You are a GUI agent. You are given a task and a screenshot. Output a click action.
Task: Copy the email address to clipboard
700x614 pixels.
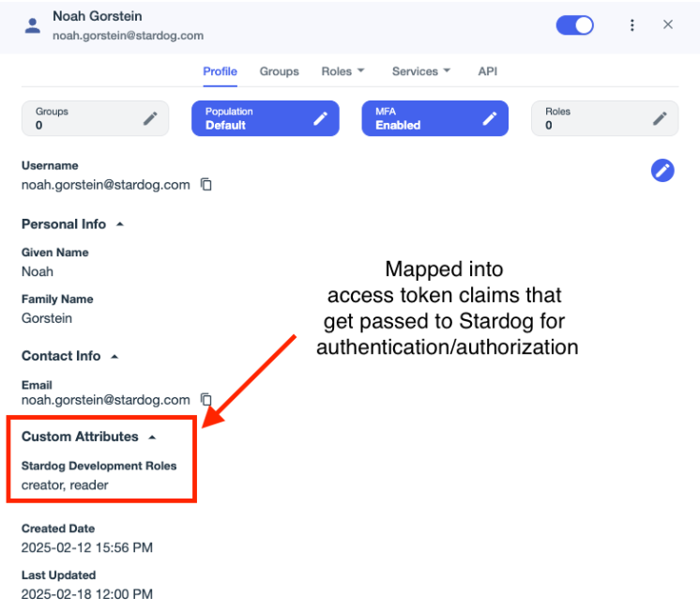(x=206, y=399)
